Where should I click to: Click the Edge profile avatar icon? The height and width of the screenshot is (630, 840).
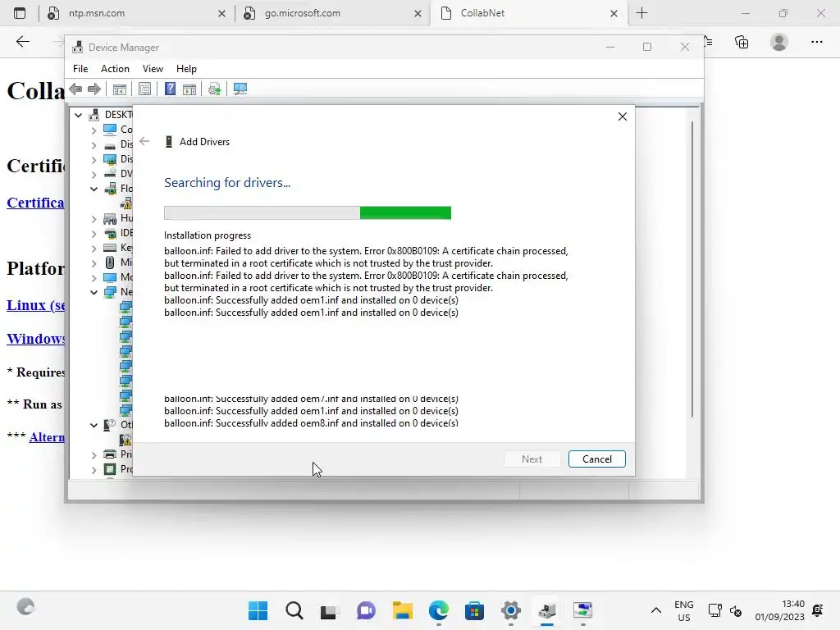(779, 42)
